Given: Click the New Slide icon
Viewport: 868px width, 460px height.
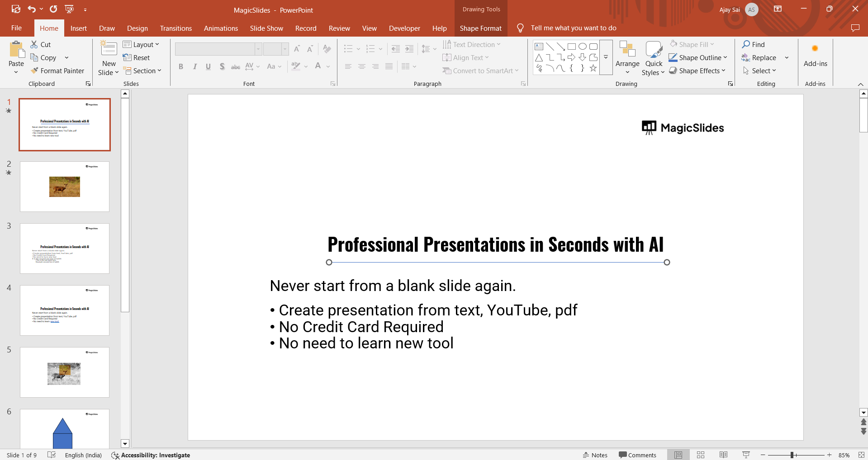Looking at the screenshot, I should coord(109,50).
